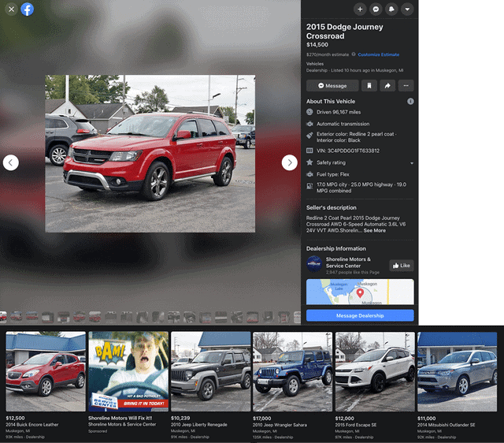
Task: Click the exterior color paint icon
Action: (309, 136)
